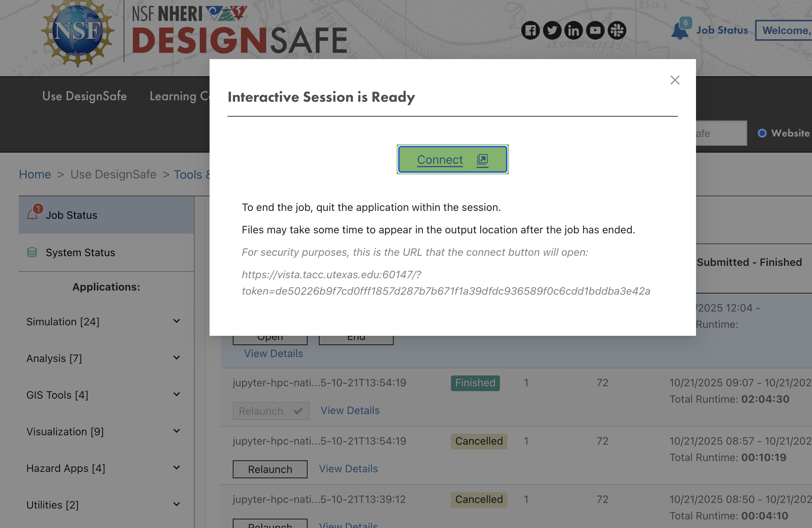The image size is (812, 528).
Task: Open DesignSafe LinkedIn icon
Action: pyautogui.click(x=574, y=30)
